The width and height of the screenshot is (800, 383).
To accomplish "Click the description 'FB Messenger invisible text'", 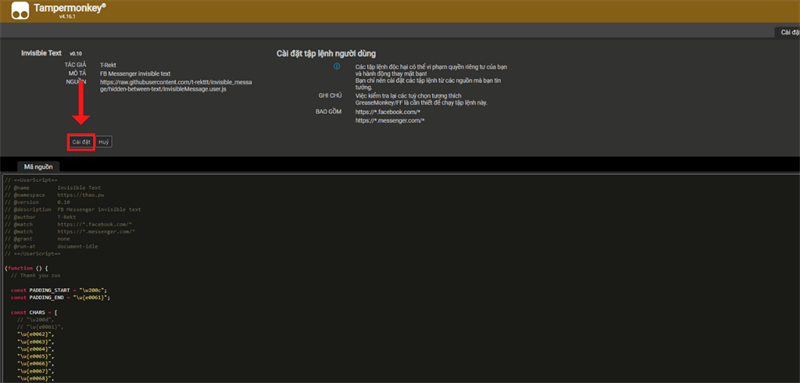I will click(x=135, y=73).
